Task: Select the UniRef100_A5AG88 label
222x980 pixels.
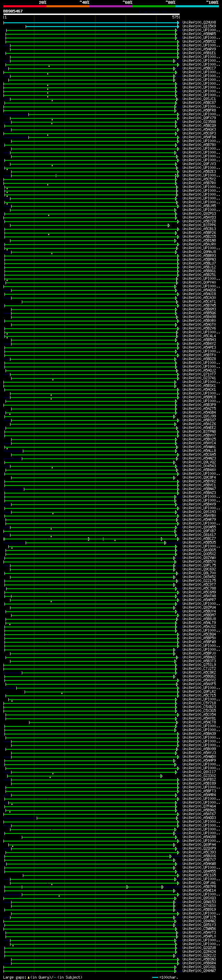Action: [199, 837]
